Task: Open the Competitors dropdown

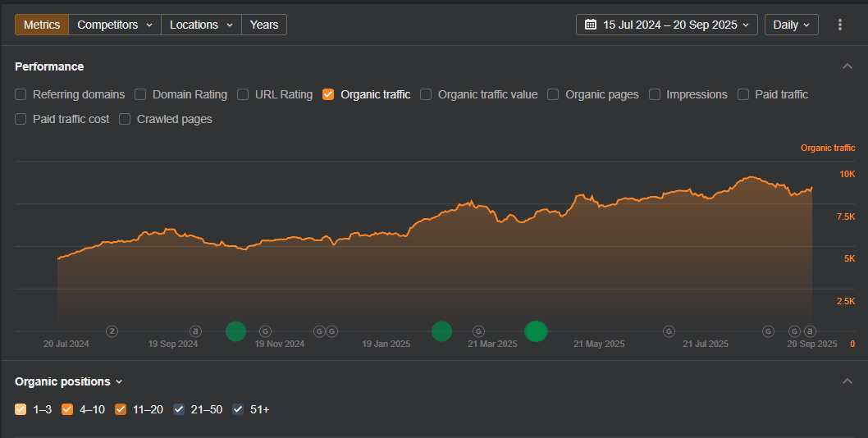Action: pos(115,25)
